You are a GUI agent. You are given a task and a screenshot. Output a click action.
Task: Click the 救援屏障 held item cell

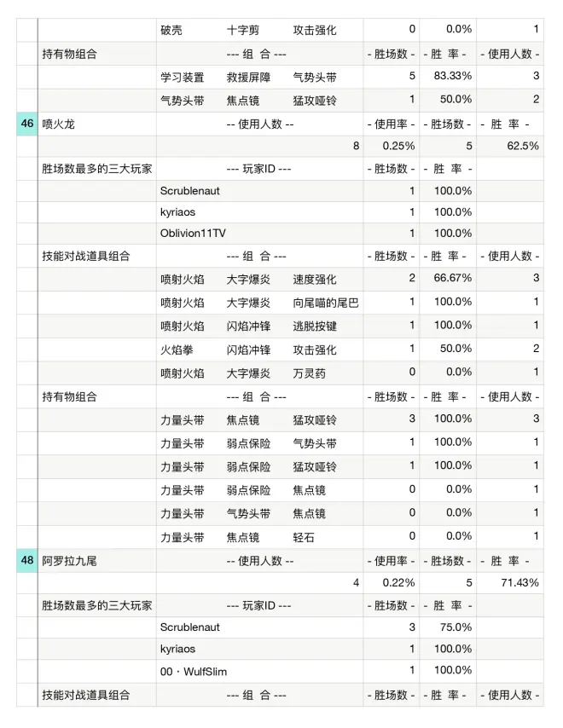pos(248,77)
